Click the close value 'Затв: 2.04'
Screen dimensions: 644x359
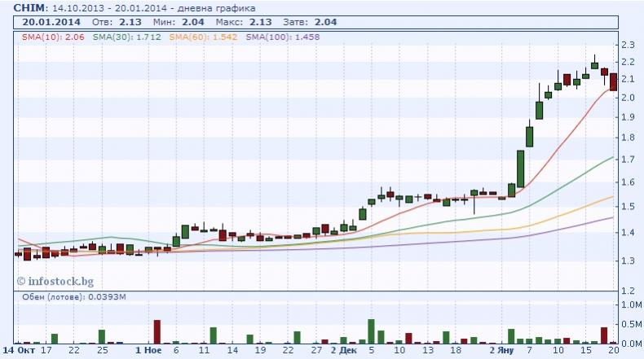[310, 22]
